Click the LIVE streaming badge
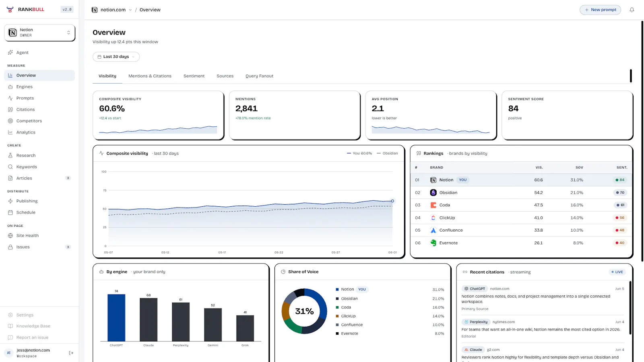The height and width of the screenshot is (362, 644). pos(617,272)
